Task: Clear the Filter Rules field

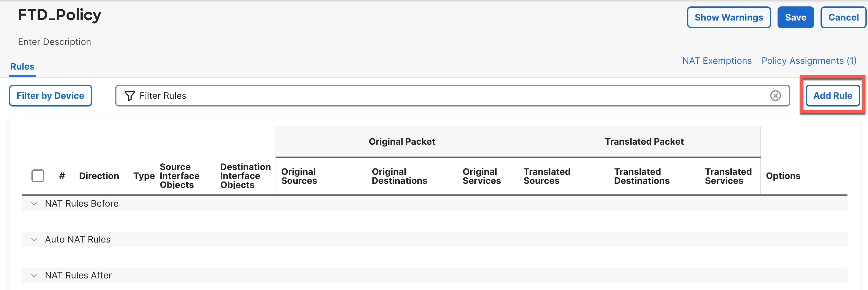Action: (775, 96)
